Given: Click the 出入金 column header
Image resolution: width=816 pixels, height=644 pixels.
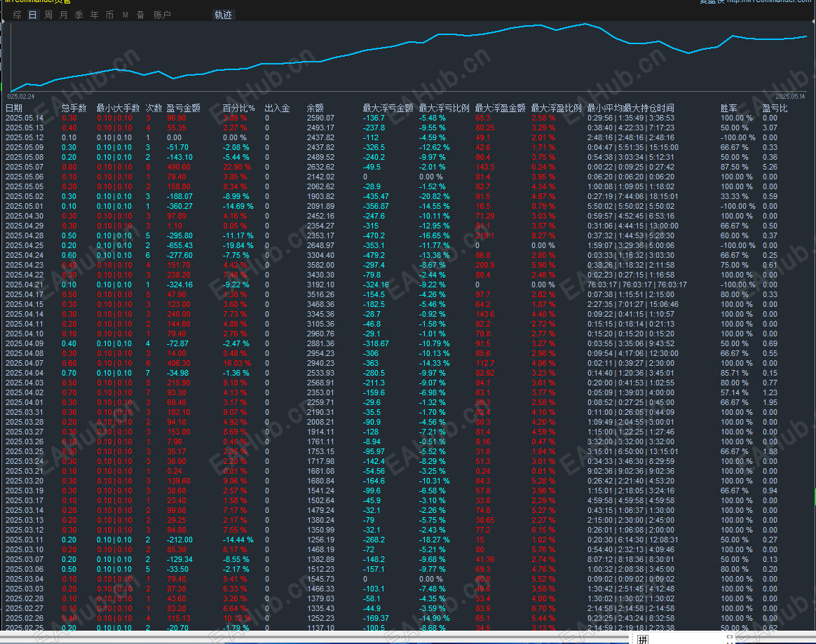Looking at the screenshot, I should pos(278,108).
